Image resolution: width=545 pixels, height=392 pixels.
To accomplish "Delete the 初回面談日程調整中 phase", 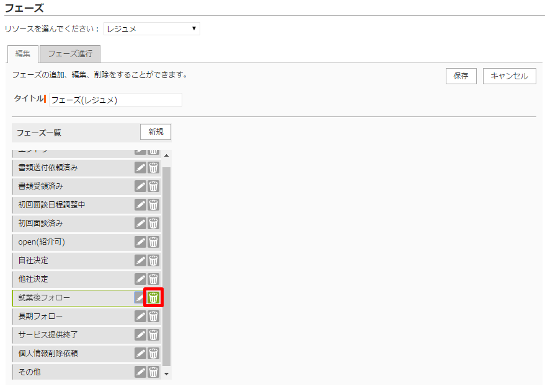I will (x=153, y=205).
